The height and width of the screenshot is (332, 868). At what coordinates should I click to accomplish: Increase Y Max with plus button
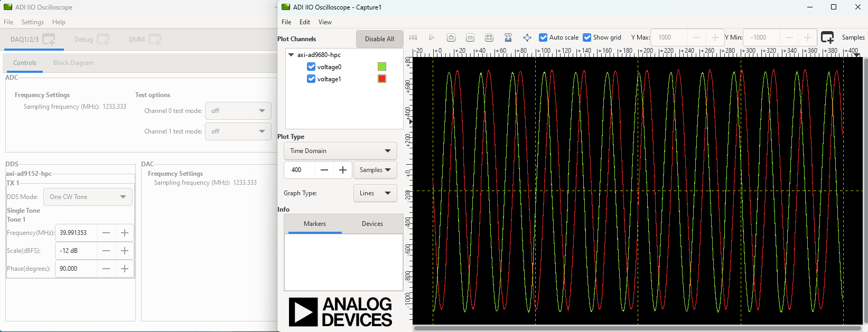(x=715, y=37)
